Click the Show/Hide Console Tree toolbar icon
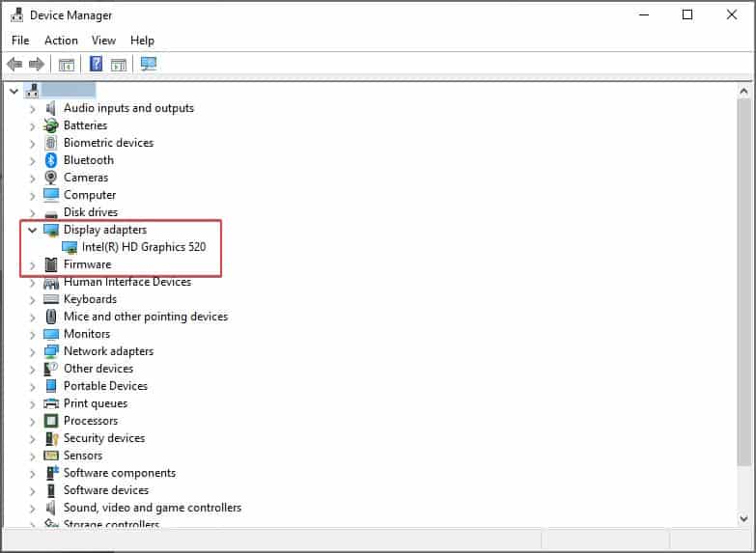The image size is (756, 553). [x=67, y=65]
